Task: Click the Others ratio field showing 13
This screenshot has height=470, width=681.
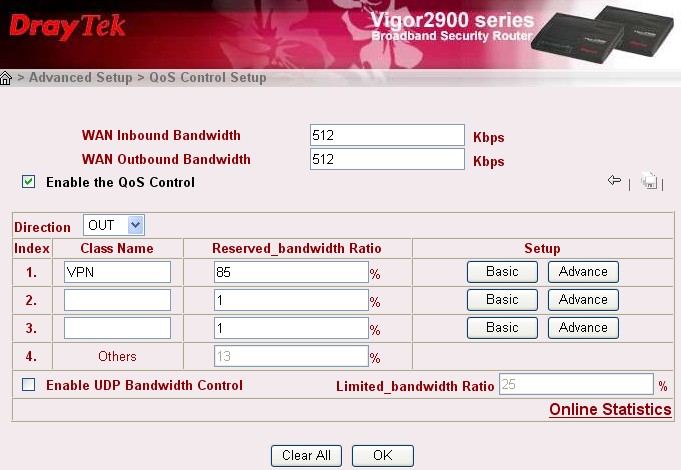Action: pos(291,356)
